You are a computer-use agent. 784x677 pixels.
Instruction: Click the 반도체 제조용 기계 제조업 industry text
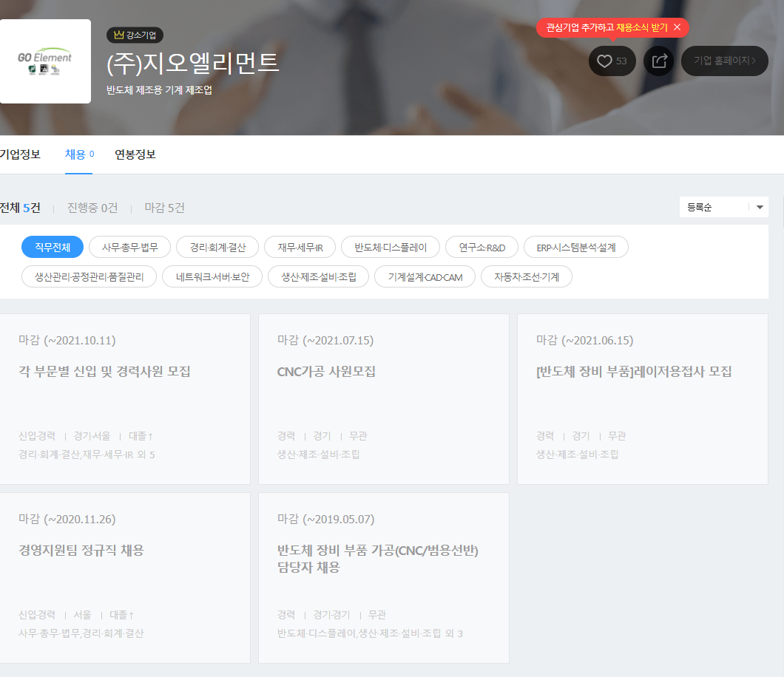pyautogui.click(x=159, y=90)
